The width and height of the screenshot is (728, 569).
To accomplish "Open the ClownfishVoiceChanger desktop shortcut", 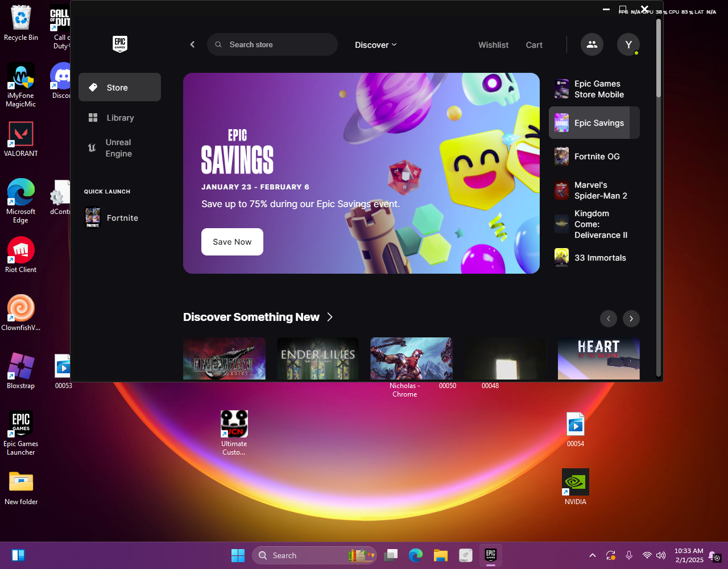I will [21, 314].
